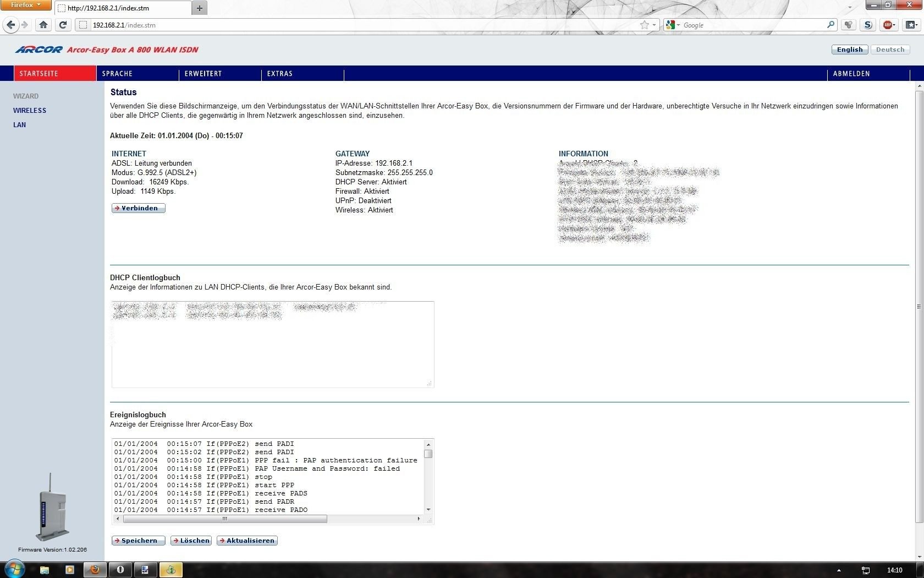
Task: Open the ERWEITERT menu tab
Action: 220,73
